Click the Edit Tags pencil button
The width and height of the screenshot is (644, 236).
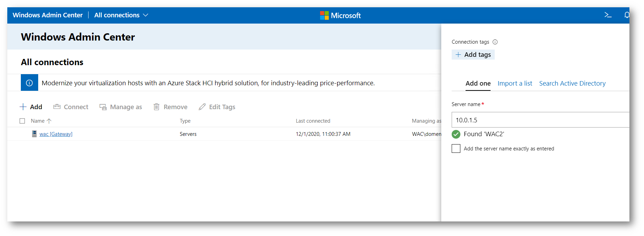pos(217,107)
